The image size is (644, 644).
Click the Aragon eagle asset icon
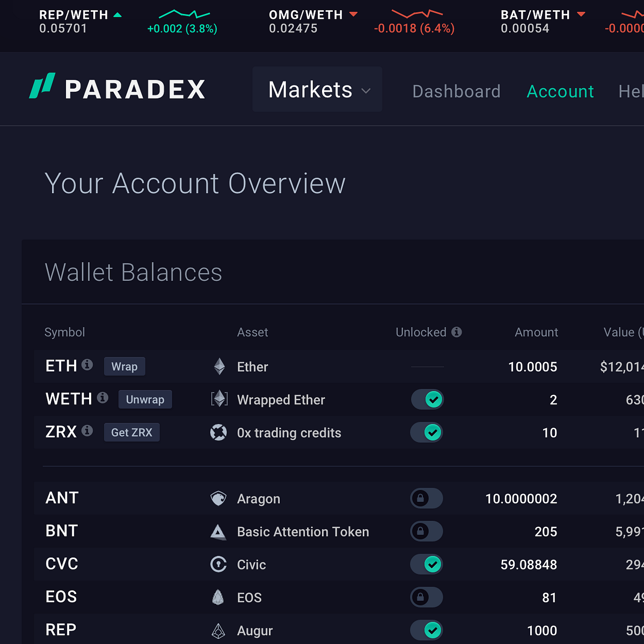coord(218,499)
